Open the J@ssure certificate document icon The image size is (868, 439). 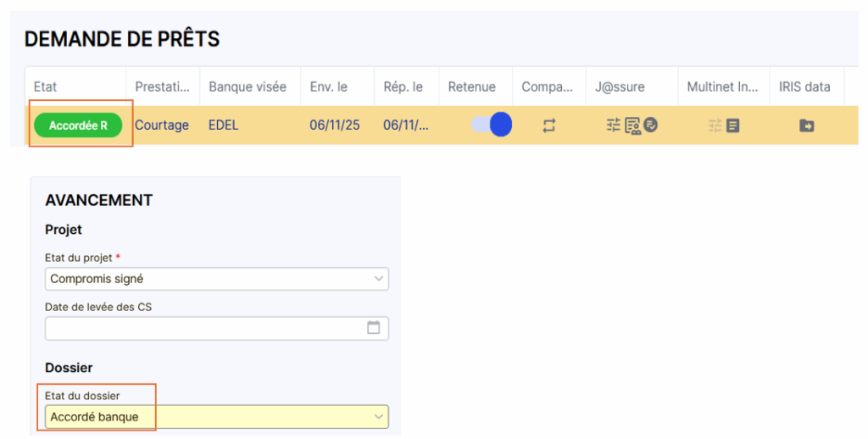click(632, 125)
